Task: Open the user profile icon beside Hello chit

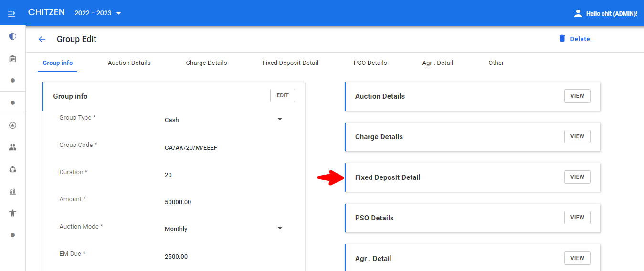Action: (x=578, y=13)
